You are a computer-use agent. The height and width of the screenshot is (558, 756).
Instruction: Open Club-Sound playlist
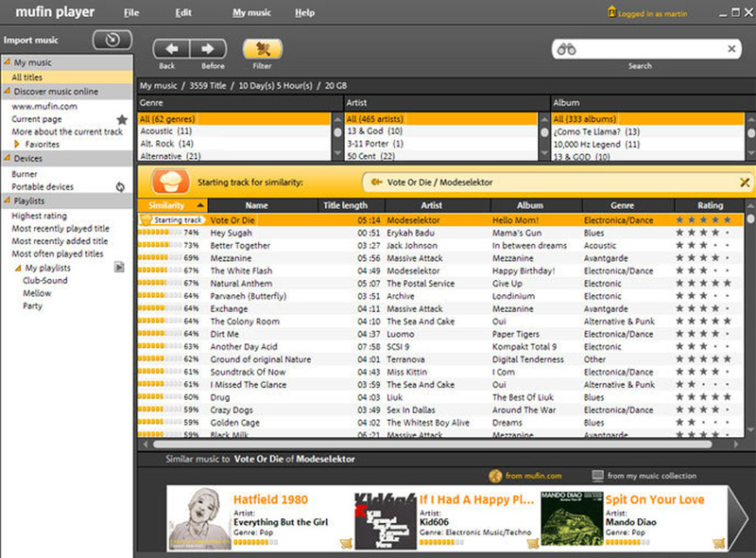tap(44, 281)
